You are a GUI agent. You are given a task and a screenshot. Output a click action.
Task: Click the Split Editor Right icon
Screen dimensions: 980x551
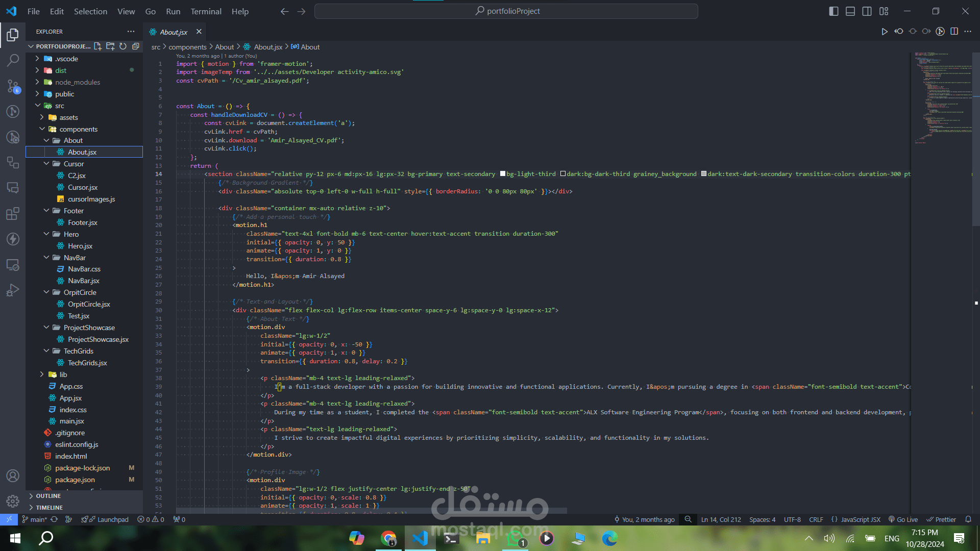pos(954,32)
